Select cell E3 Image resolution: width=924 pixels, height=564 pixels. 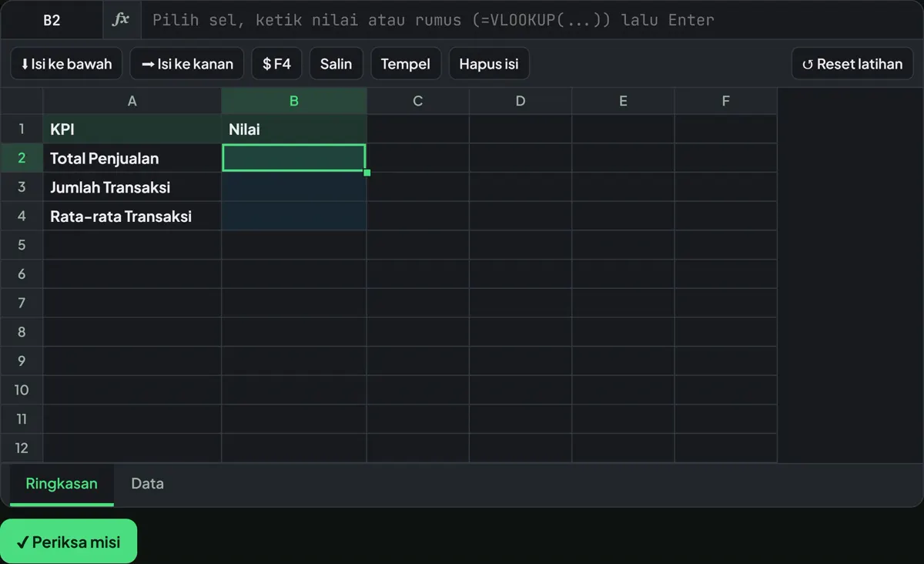tap(623, 187)
